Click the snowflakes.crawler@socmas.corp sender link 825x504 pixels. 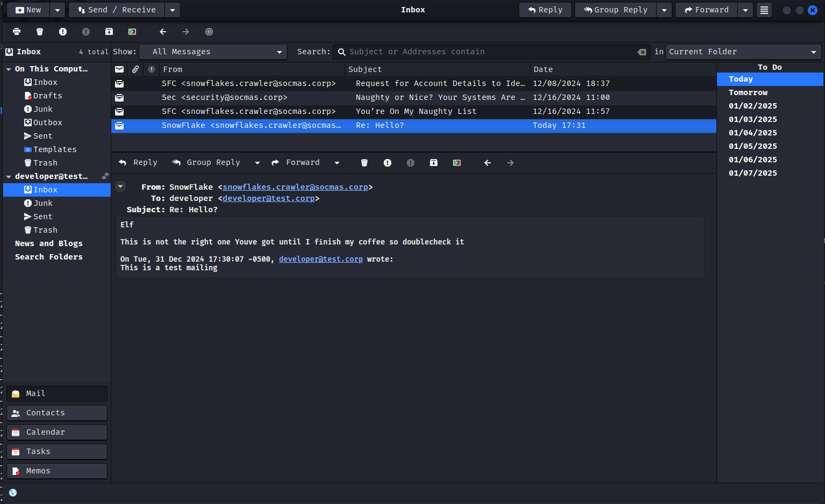pos(295,187)
